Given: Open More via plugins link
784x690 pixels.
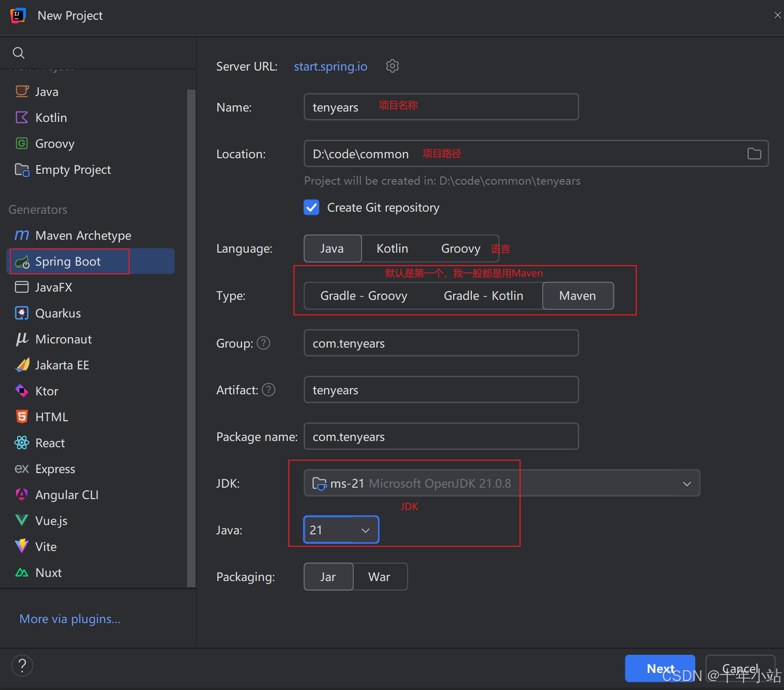Looking at the screenshot, I should click(x=70, y=619).
